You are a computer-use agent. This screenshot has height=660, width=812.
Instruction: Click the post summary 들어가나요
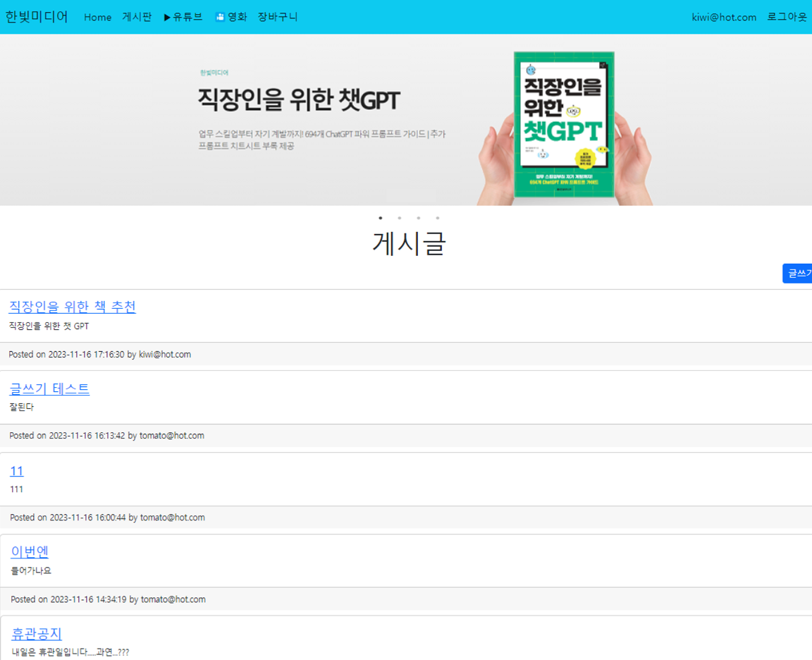pyautogui.click(x=31, y=570)
